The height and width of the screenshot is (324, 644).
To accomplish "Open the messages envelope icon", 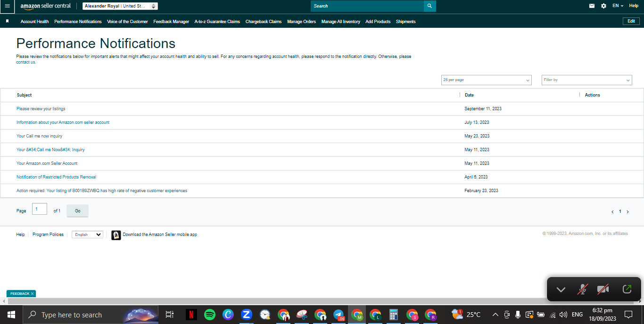I will (x=592, y=6).
